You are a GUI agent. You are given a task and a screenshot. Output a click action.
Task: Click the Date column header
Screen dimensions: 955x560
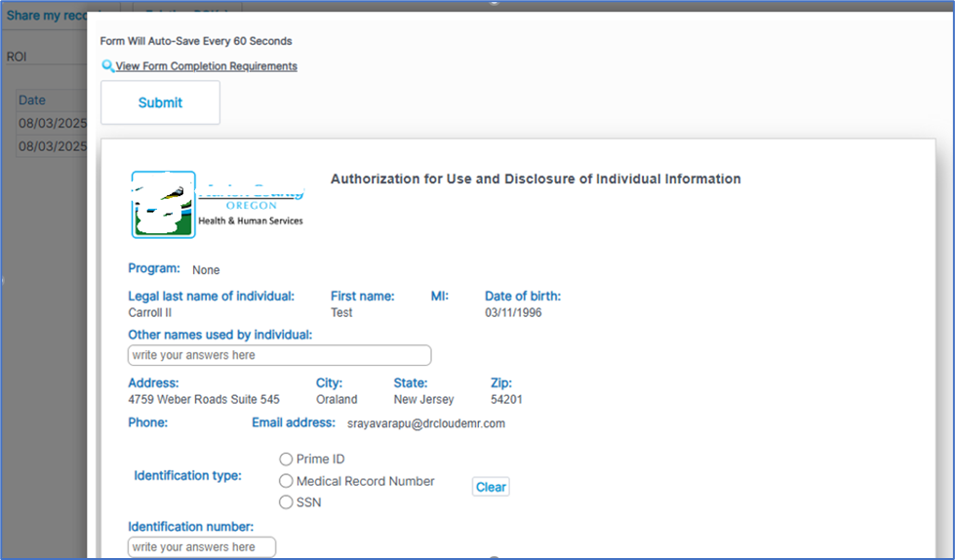(x=32, y=100)
